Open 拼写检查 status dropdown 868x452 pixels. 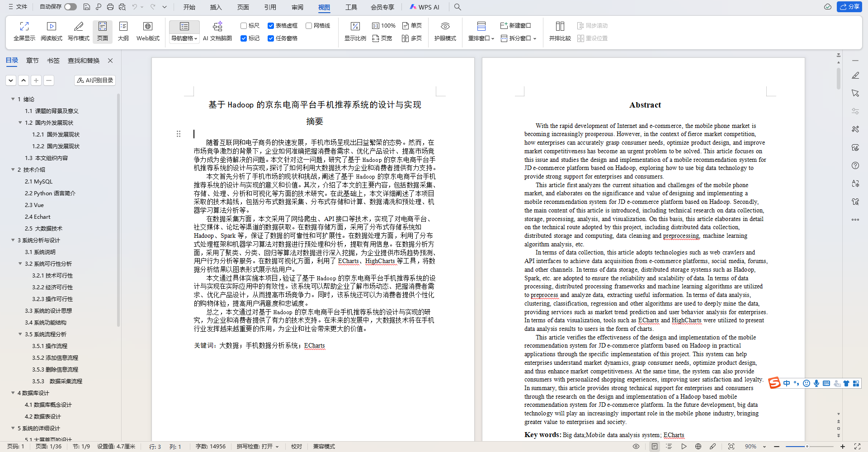[x=258, y=447]
